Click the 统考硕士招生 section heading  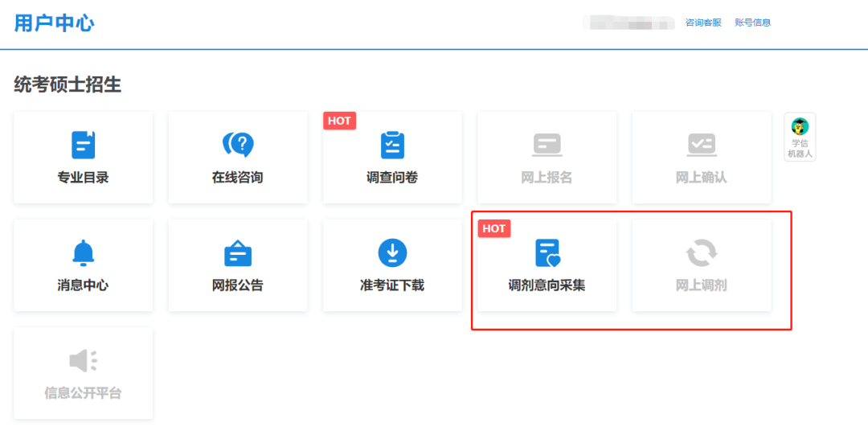(x=68, y=84)
